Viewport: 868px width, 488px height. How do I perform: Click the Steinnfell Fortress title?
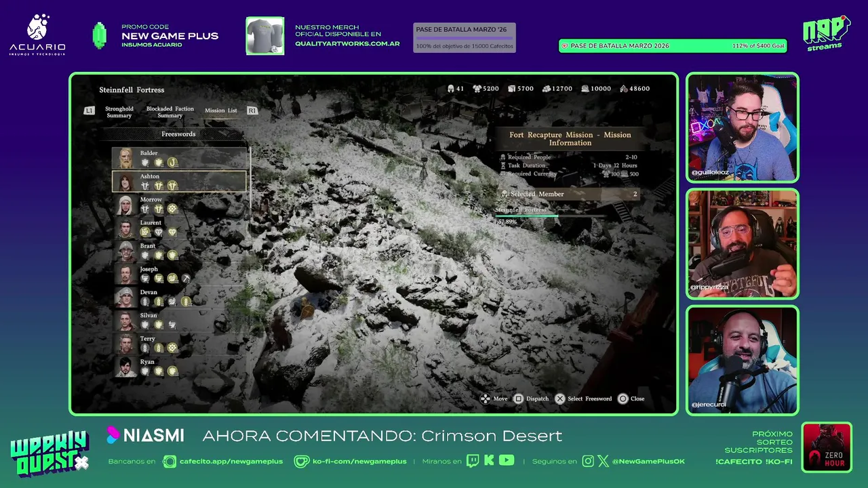[132, 89]
